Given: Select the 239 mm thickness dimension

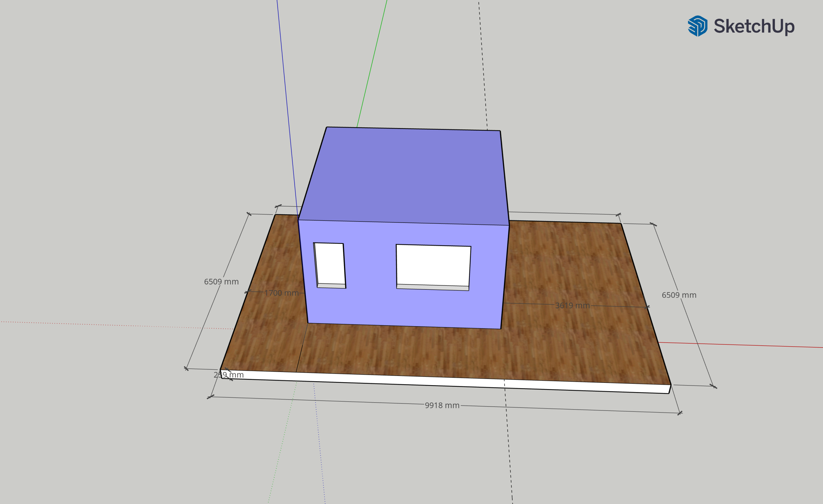Looking at the screenshot, I should click(229, 375).
